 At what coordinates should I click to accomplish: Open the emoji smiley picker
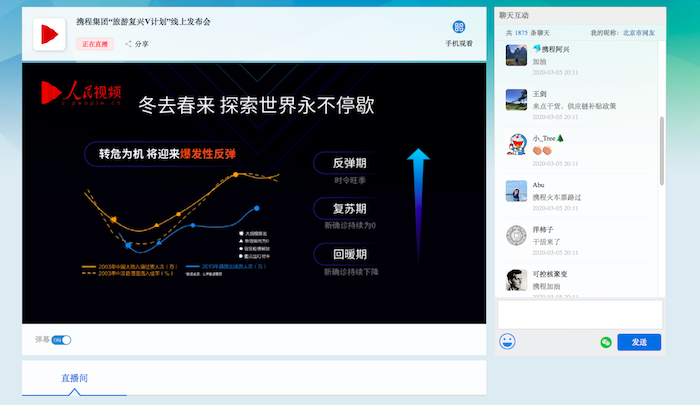507,342
